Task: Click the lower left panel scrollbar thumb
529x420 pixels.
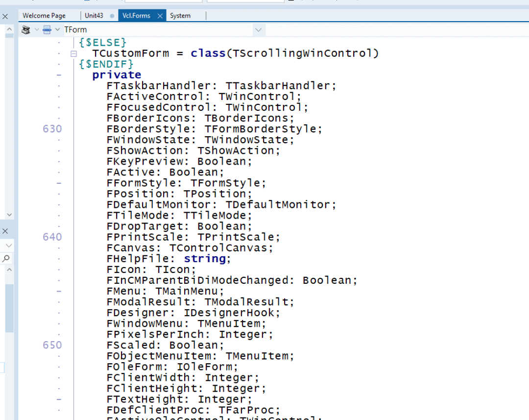Action: click(9, 308)
